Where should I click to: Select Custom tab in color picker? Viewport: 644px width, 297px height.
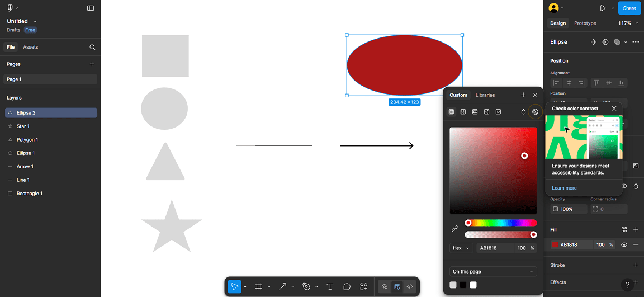[x=458, y=95]
